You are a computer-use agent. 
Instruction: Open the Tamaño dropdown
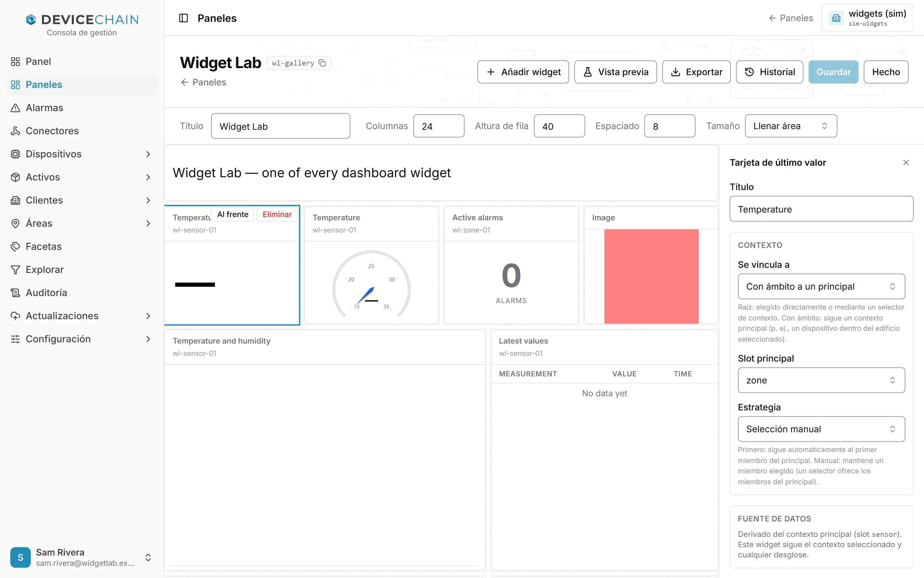791,126
